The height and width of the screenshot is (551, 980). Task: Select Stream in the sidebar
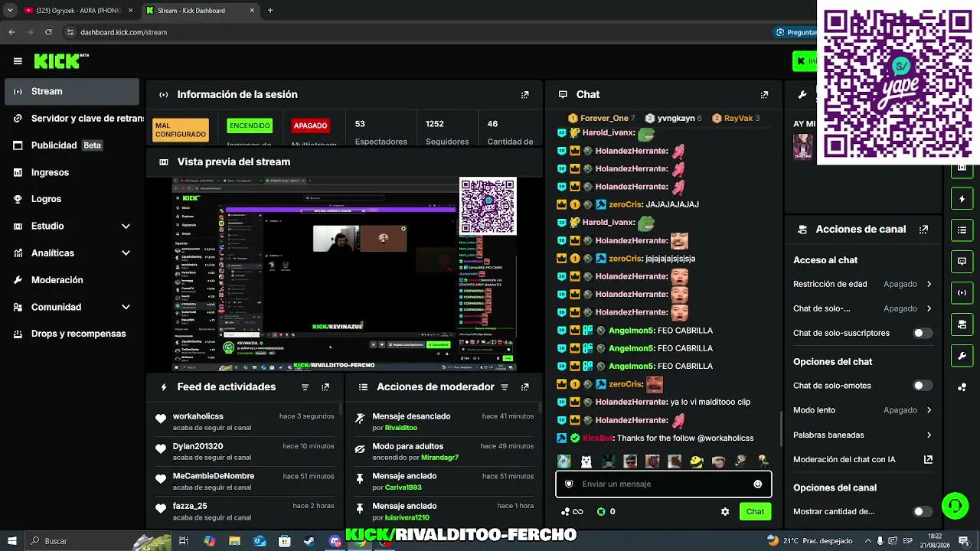(x=71, y=92)
